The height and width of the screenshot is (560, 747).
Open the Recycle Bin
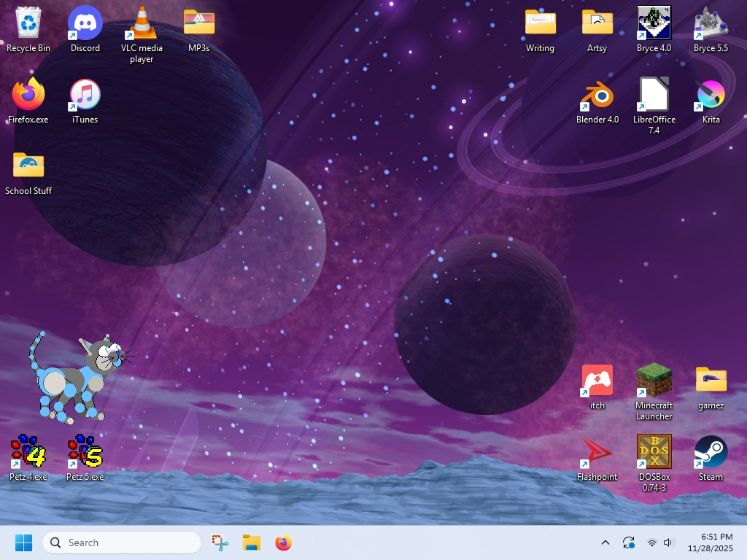click(28, 24)
